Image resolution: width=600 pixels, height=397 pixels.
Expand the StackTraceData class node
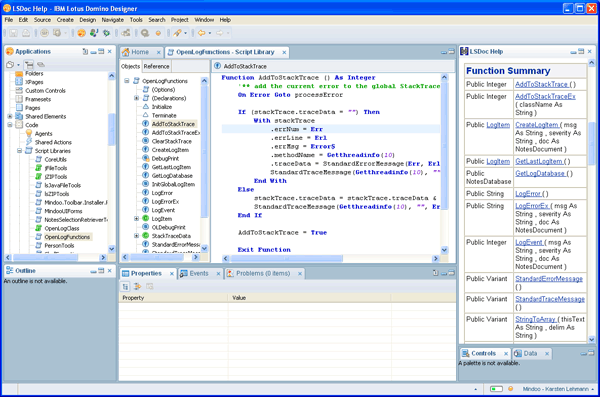[x=136, y=236]
